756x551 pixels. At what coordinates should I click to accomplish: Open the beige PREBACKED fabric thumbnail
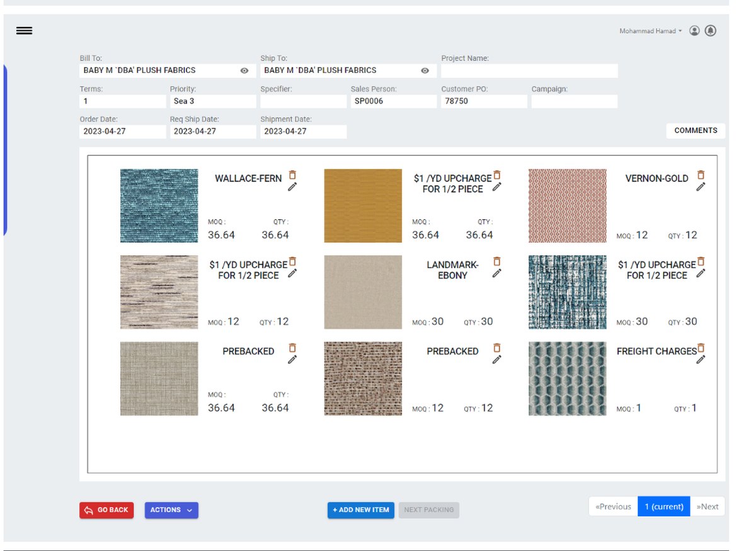(x=159, y=378)
